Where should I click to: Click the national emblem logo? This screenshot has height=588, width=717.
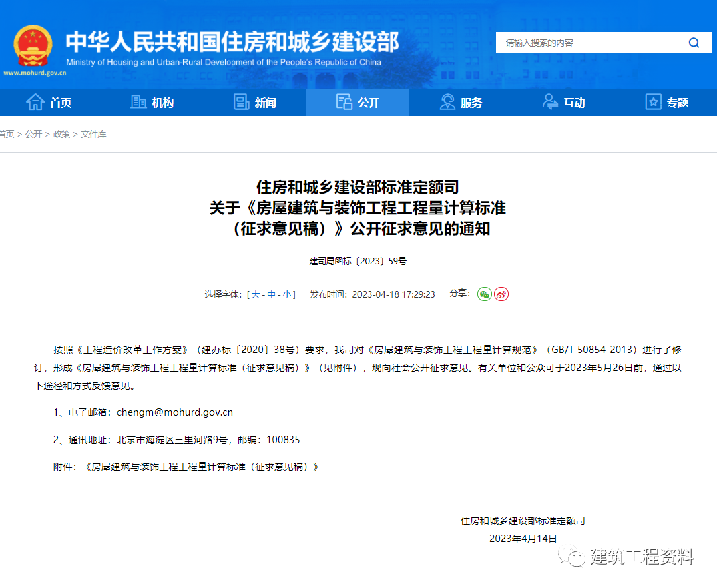click(x=33, y=46)
